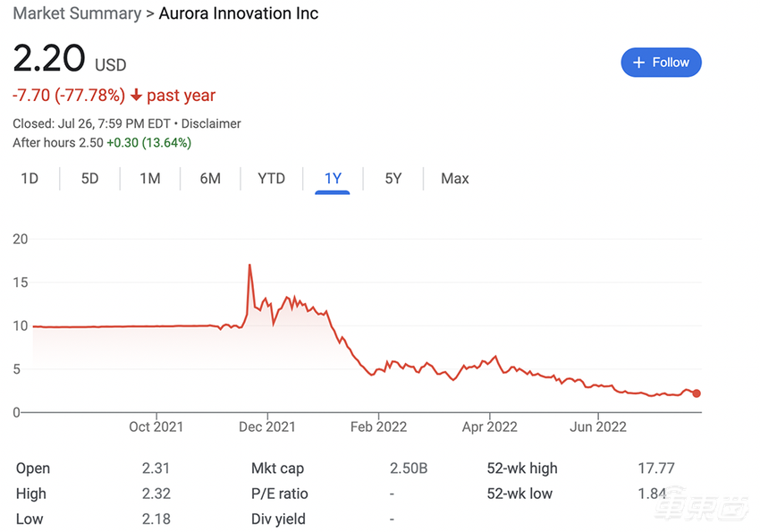This screenshot has width=760, height=532.
Task: Show the Max time range
Action: 454,179
